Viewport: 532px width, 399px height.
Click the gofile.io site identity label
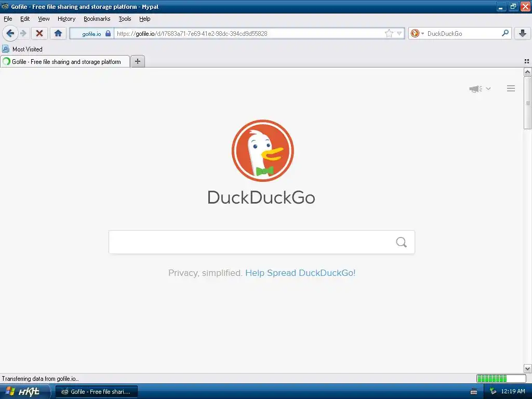[x=91, y=34]
